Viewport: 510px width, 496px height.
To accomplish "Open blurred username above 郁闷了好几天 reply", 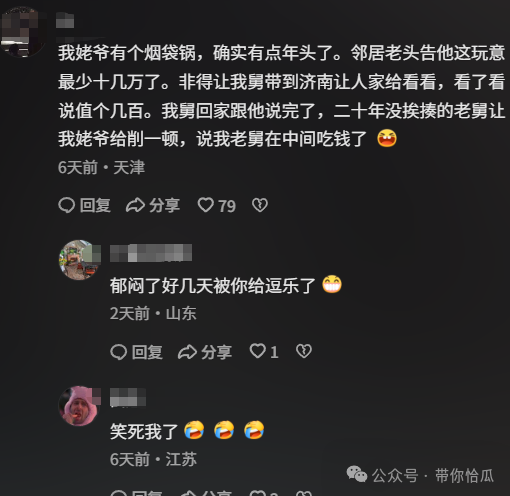I will [151, 253].
